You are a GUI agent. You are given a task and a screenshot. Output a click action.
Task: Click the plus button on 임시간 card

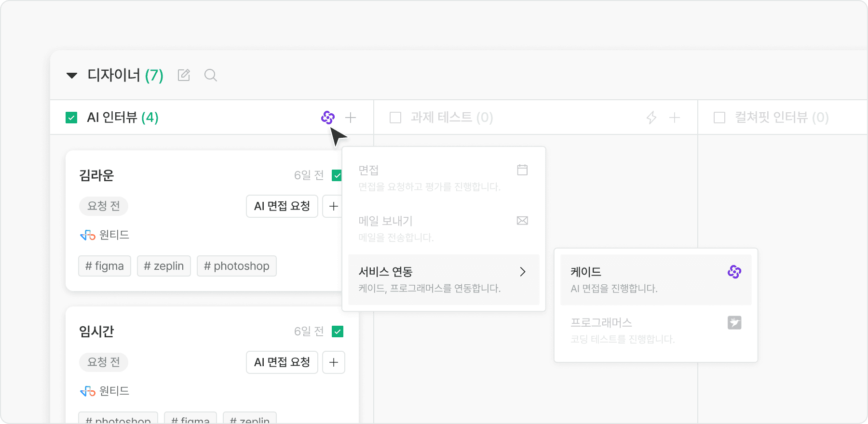pyautogui.click(x=334, y=362)
